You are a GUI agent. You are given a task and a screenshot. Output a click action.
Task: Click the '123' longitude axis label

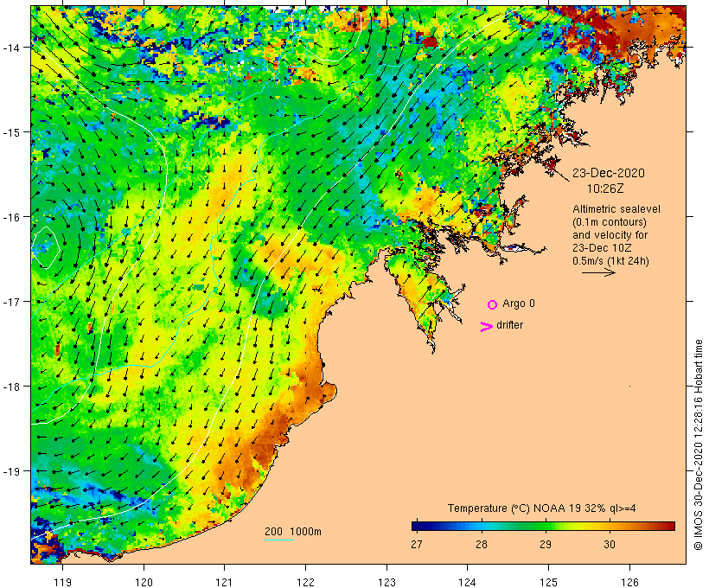click(386, 582)
